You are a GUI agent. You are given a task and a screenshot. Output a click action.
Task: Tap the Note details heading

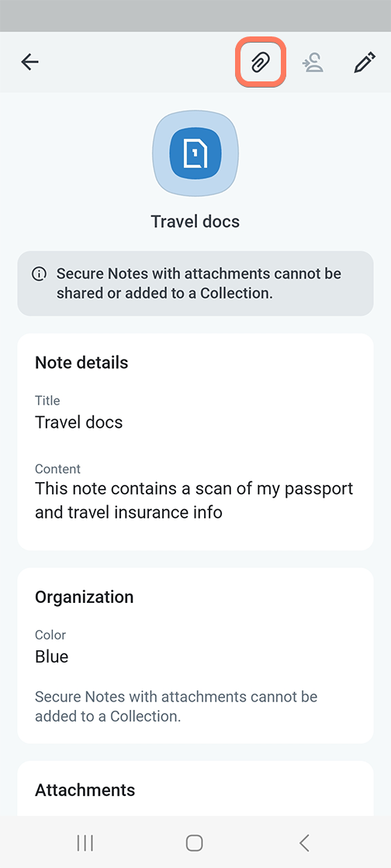click(x=81, y=363)
